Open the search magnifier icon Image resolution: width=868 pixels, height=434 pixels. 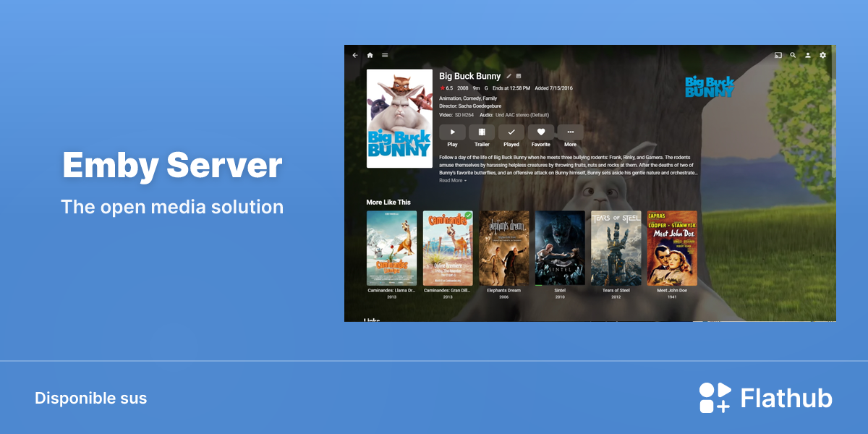793,55
